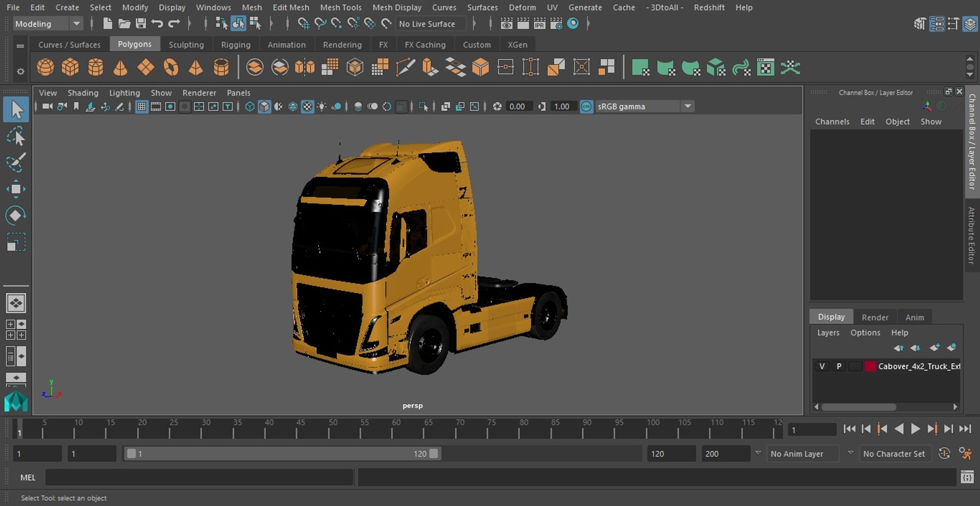
Task: Create a polygon cylinder from the shelf
Action: [95, 67]
